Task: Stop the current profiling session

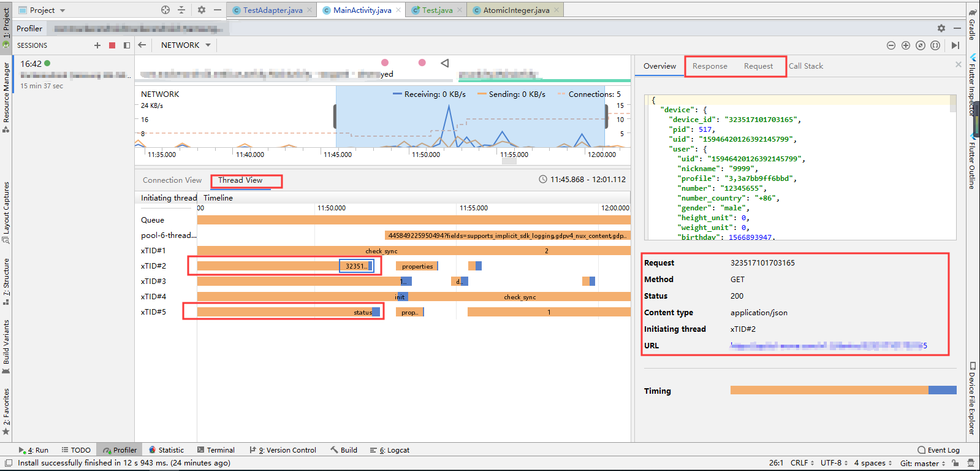Action: (x=112, y=45)
